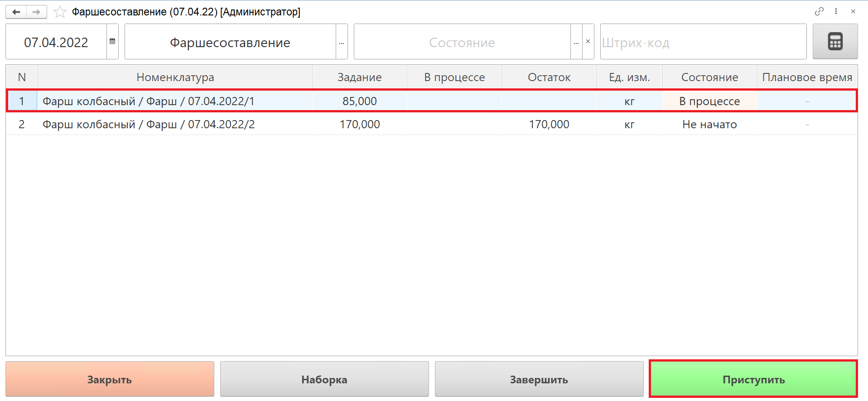The image size is (868, 401).
Task: Open selection list for Фаршесоставление field
Action: (342, 43)
